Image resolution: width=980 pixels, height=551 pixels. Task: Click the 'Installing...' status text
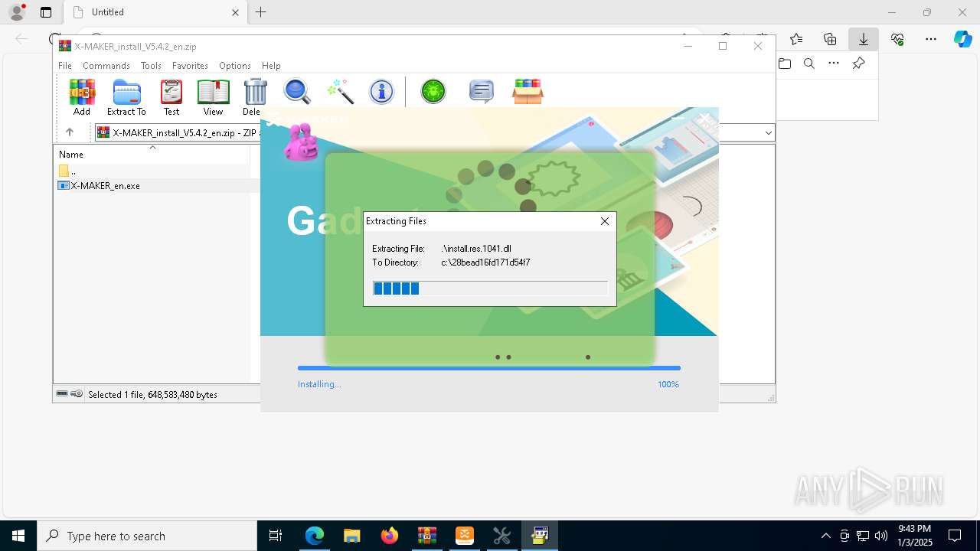tap(319, 384)
